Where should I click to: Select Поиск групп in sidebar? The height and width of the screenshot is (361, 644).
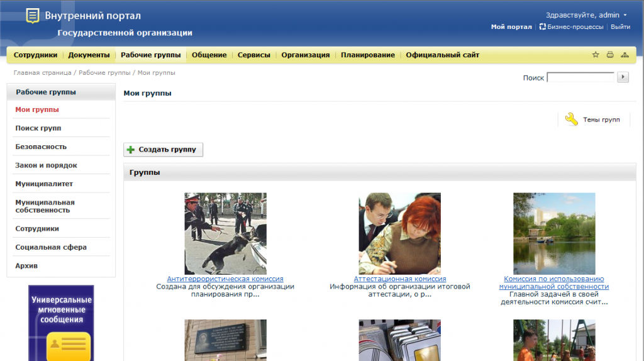tap(38, 128)
